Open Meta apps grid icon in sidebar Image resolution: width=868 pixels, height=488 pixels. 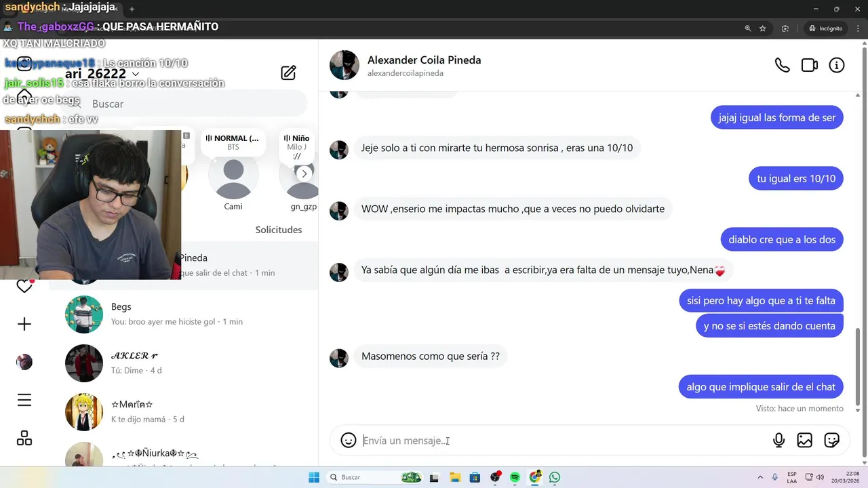click(24, 439)
